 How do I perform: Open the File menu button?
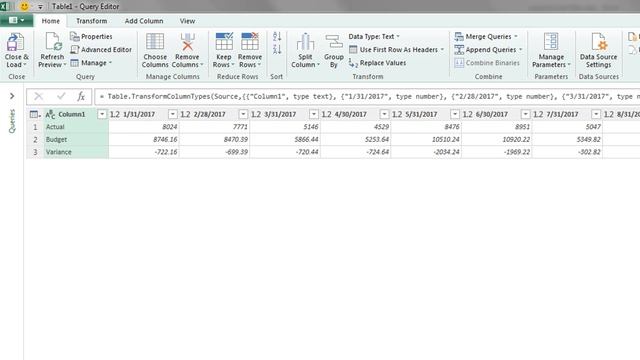click(x=16, y=20)
